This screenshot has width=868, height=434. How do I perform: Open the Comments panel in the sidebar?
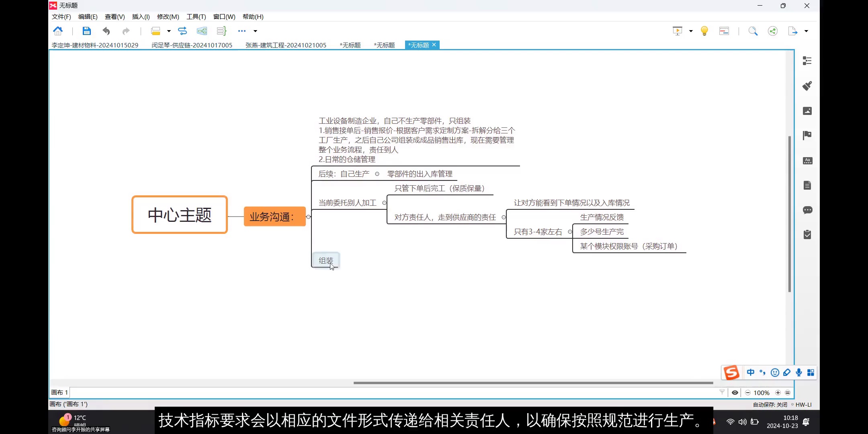pyautogui.click(x=807, y=210)
